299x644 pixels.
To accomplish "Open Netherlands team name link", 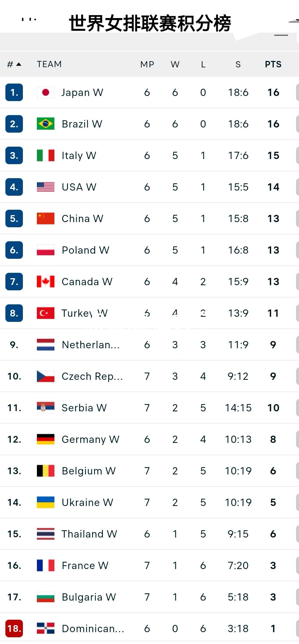I will point(91,345).
